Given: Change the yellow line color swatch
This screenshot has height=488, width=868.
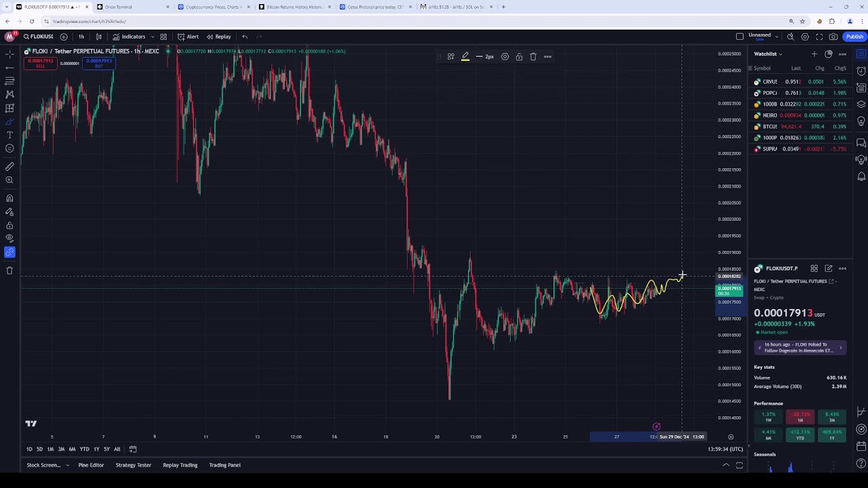Looking at the screenshot, I should 465,56.
